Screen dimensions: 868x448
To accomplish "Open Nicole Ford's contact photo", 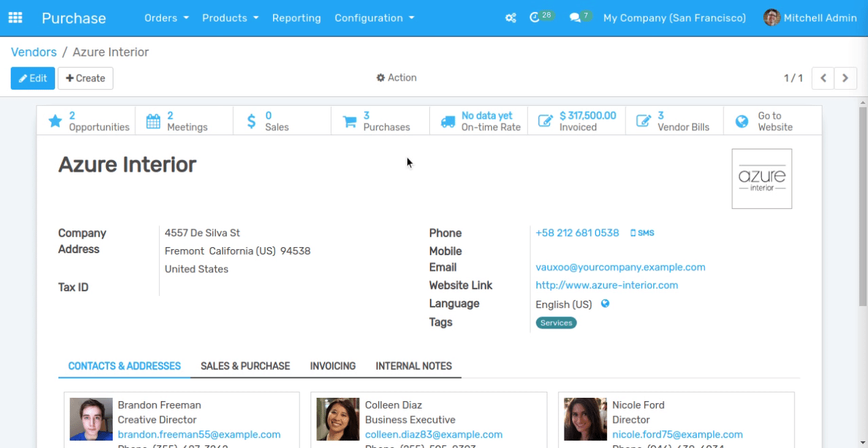I will (585, 419).
